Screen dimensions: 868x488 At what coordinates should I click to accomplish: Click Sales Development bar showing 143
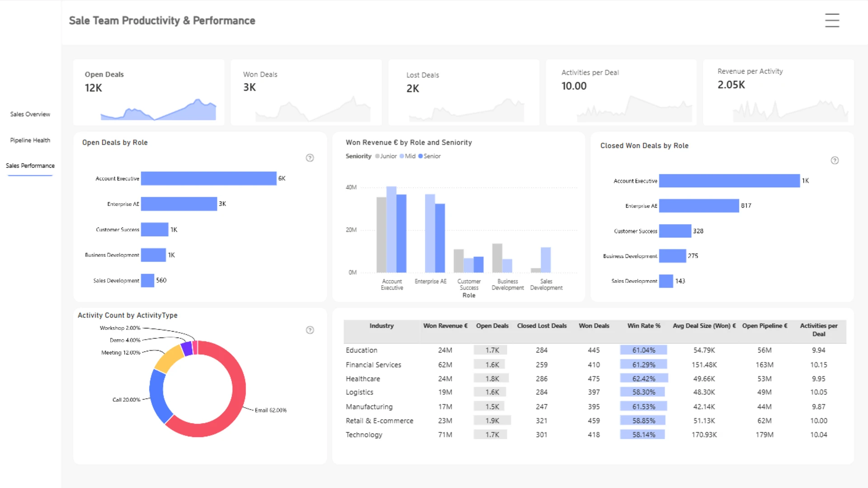click(666, 281)
